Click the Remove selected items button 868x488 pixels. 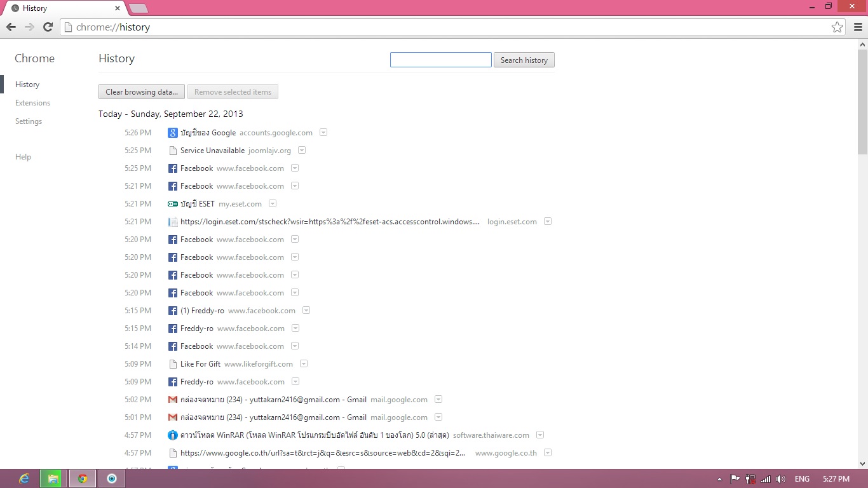(233, 92)
